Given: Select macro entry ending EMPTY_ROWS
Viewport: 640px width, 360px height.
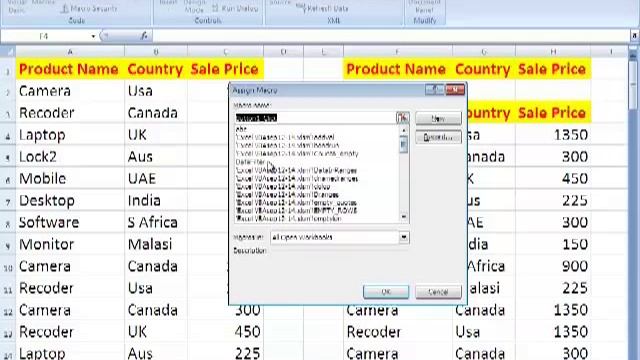Looking at the screenshot, I should pos(296,211).
